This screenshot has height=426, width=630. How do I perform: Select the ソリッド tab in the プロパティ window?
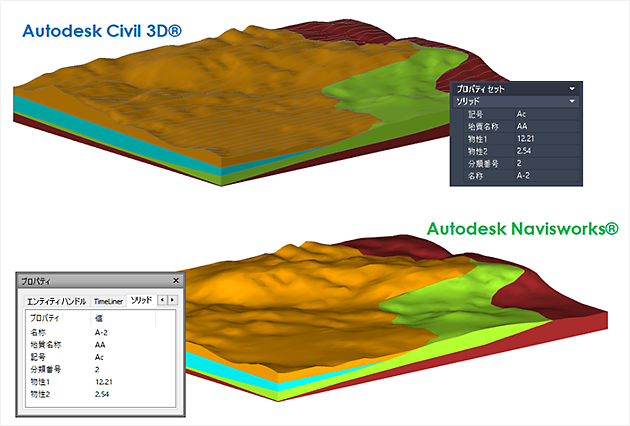tap(141, 300)
